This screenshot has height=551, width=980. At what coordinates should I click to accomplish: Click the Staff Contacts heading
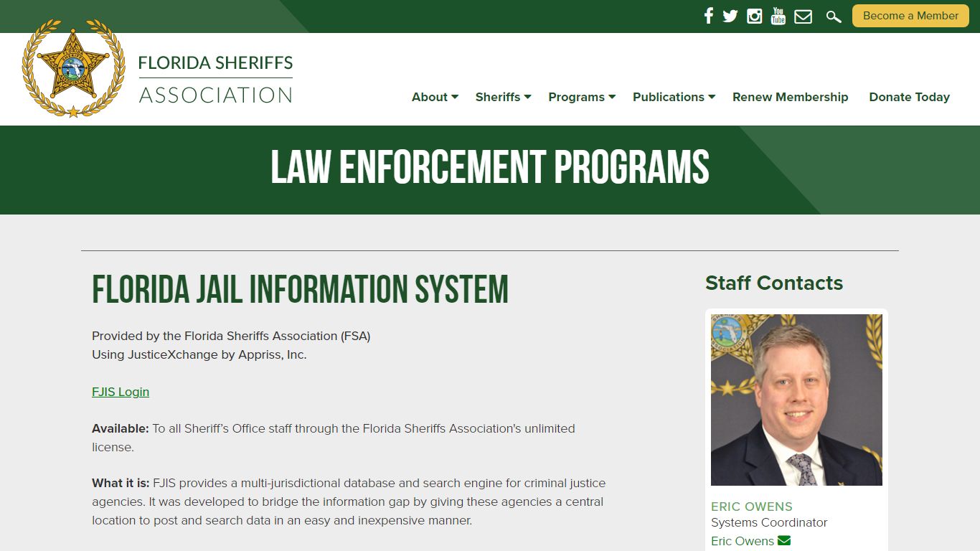click(x=774, y=283)
